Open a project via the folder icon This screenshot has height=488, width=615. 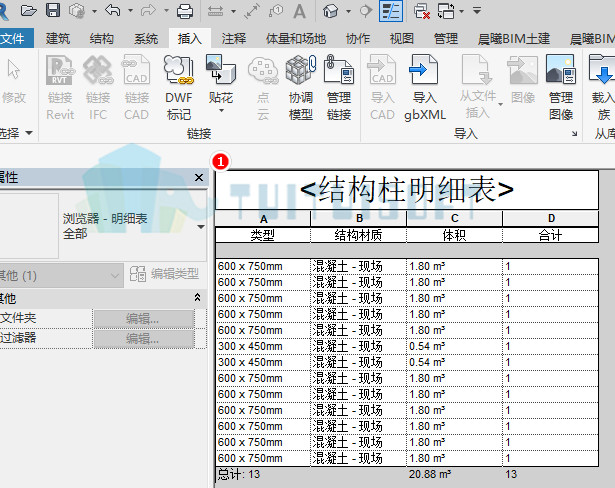pyautogui.click(x=28, y=11)
